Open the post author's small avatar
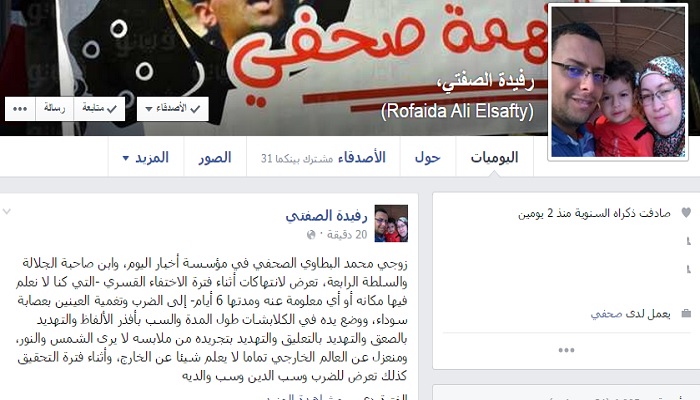This screenshot has height=400, width=700. click(391, 223)
